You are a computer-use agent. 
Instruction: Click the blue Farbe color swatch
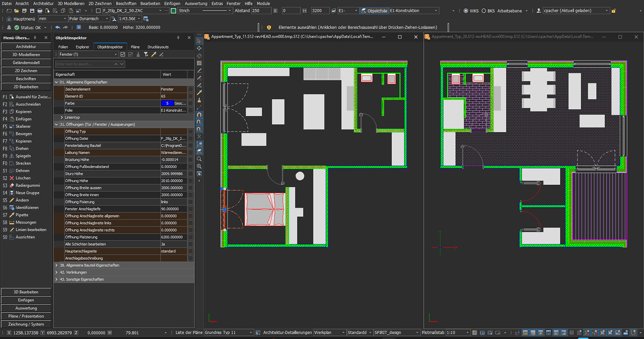tap(167, 103)
